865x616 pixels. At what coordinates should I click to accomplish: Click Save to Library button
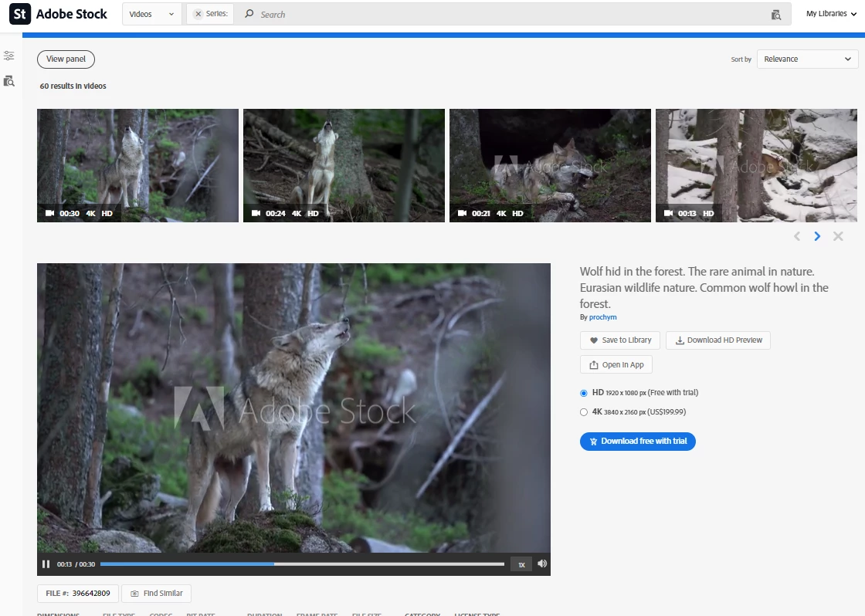tap(620, 340)
